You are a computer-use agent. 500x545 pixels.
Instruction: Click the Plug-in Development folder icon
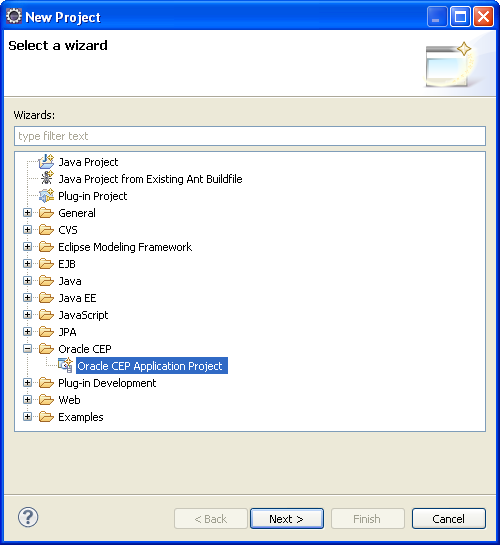46,383
